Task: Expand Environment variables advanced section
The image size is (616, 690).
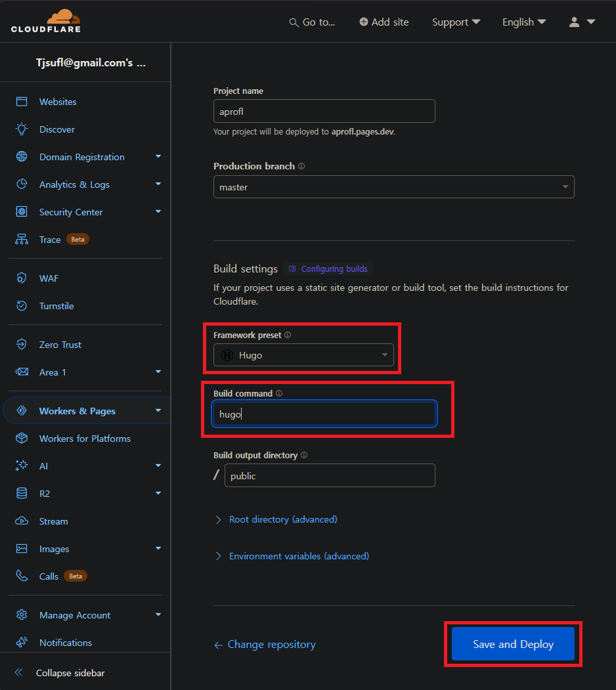Action: coord(299,556)
